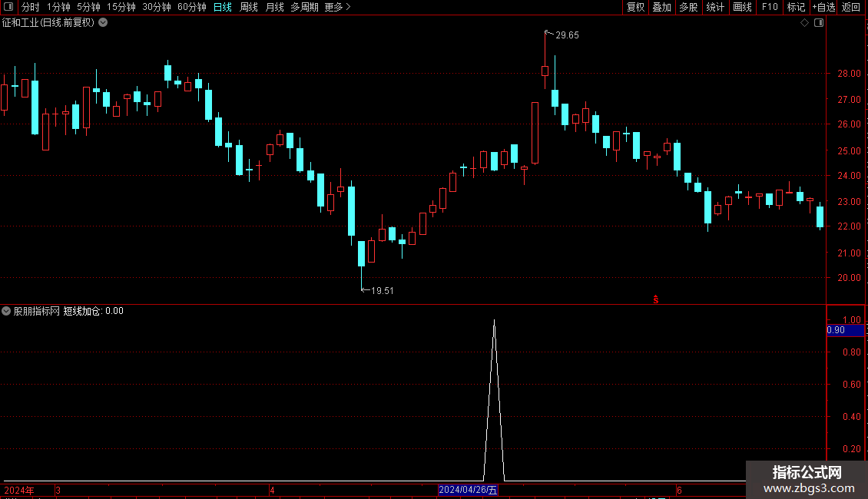Select the 60分钟 period

coord(192,7)
